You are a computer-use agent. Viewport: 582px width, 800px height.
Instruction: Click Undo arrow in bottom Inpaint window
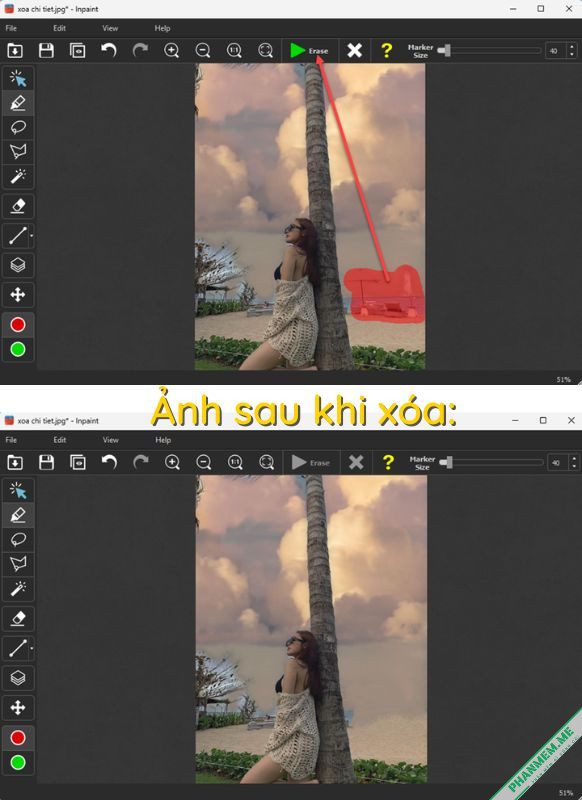coord(109,462)
